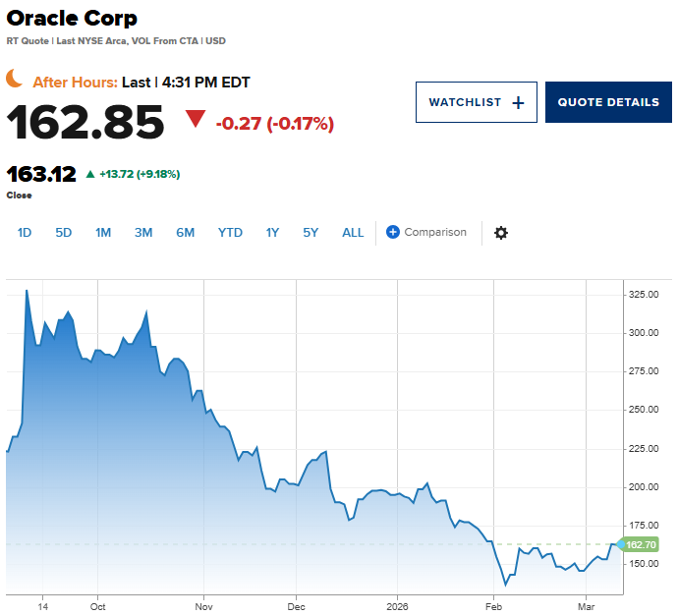Screen dimensions: 678x616
Task: Click the green up-arrow close change indicator
Action: pyautogui.click(x=90, y=175)
